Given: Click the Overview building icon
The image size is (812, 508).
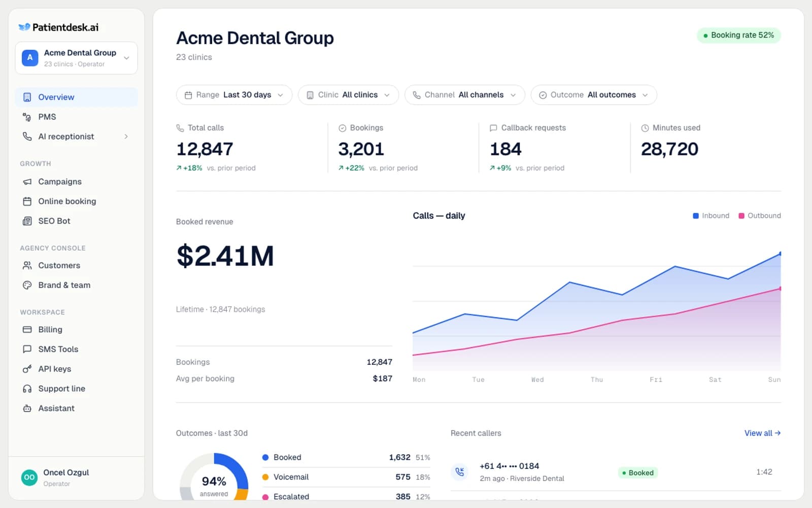Looking at the screenshot, I should point(27,97).
